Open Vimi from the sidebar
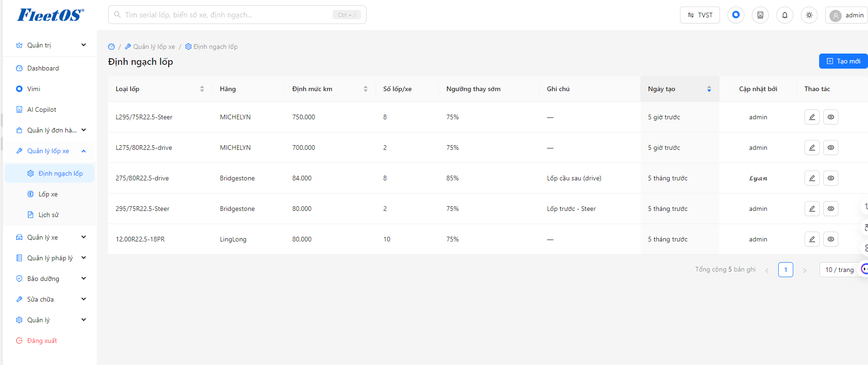Screen dimensions: 868x365 point(51,89)
